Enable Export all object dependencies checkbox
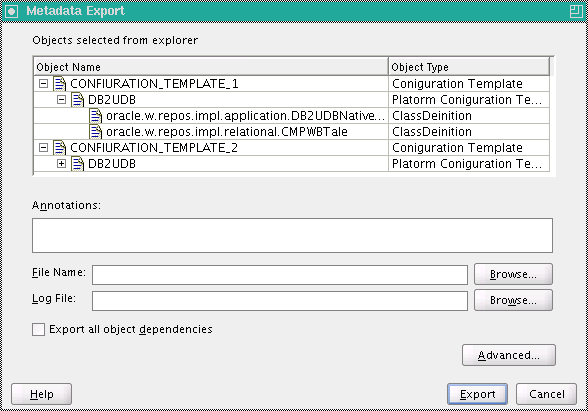 [38, 330]
